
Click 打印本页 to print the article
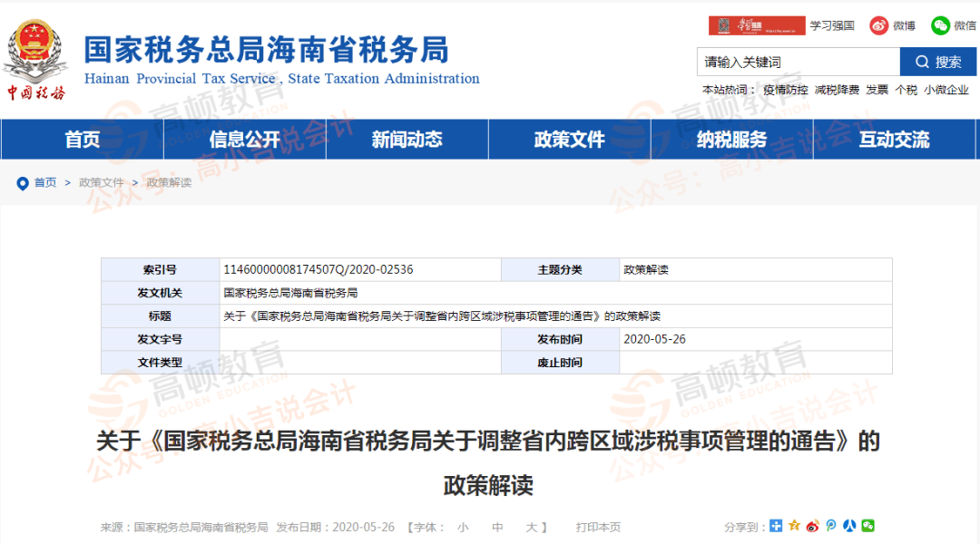click(598, 526)
